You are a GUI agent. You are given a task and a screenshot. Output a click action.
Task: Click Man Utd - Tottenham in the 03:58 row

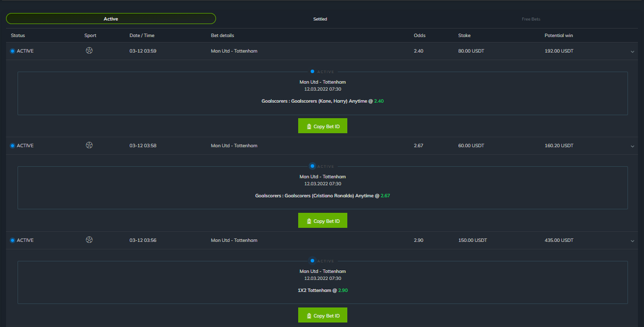point(234,146)
